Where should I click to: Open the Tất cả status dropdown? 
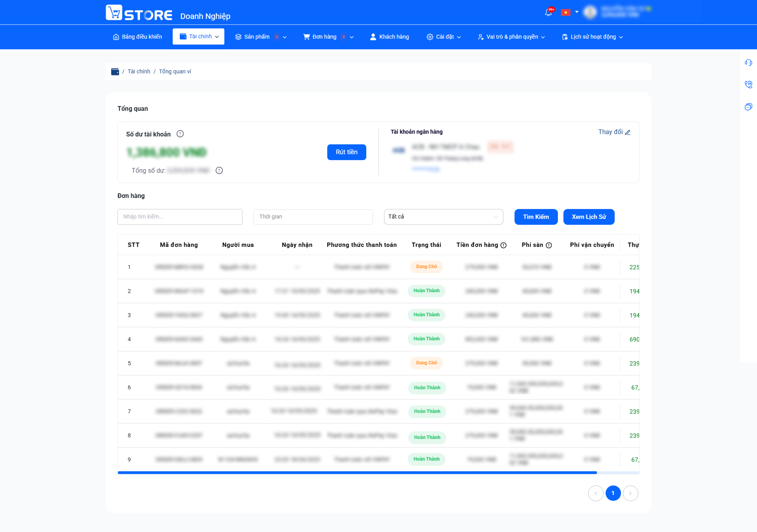pyautogui.click(x=443, y=217)
